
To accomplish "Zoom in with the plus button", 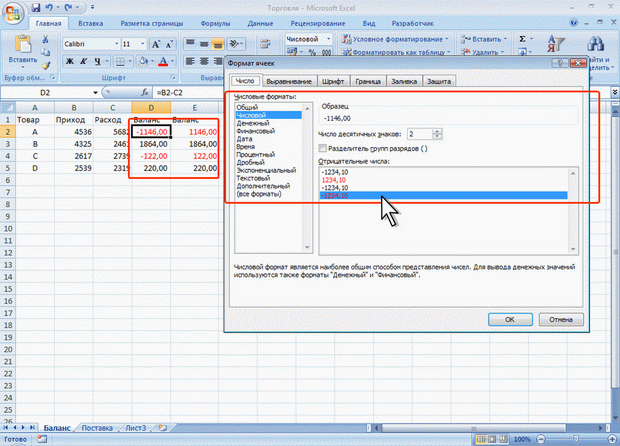I will (x=613, y=439).
